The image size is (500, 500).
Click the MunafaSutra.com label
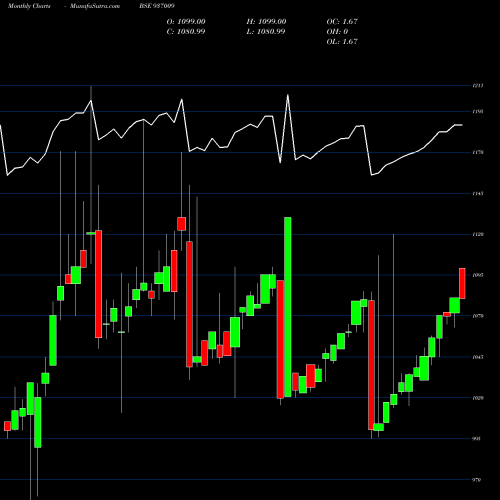(95, 6)
